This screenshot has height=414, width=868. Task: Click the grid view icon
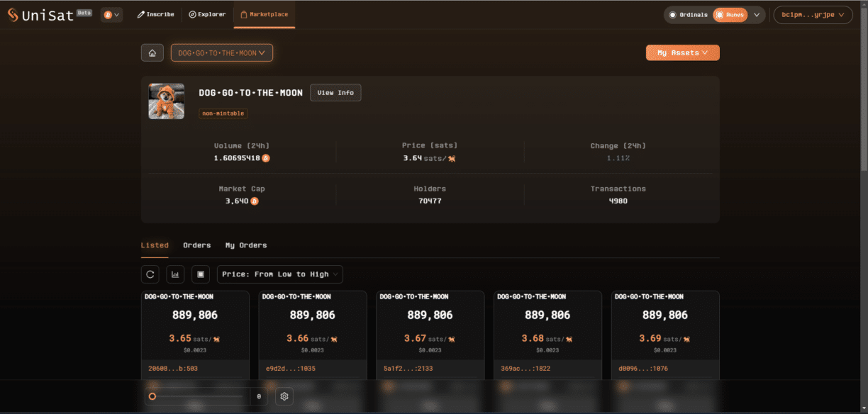pos(199,274)
